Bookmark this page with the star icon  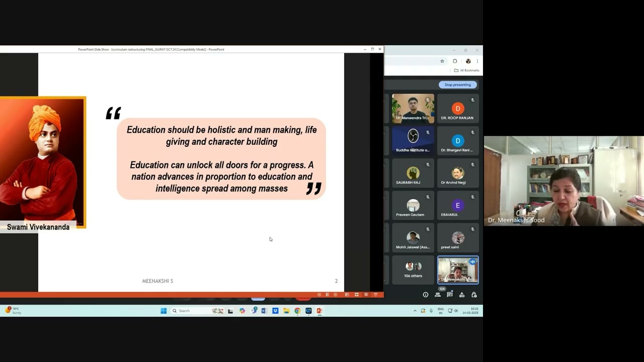click(442, 61)
